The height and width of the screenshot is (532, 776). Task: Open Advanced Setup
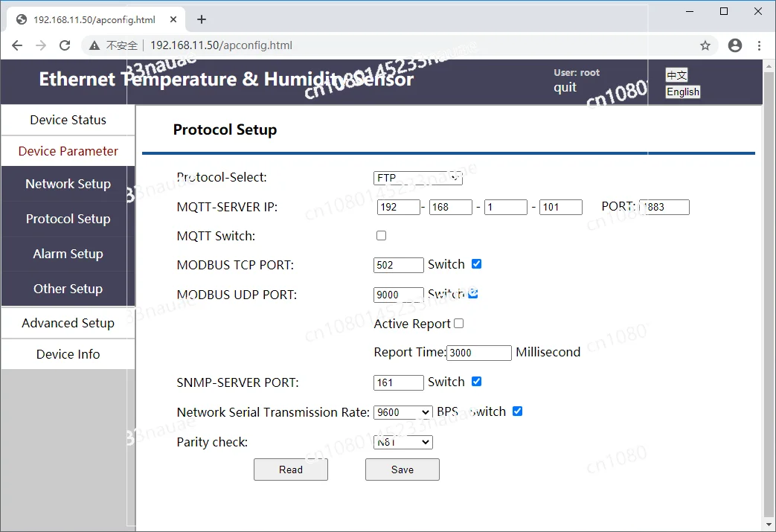(x=68, y=323)
